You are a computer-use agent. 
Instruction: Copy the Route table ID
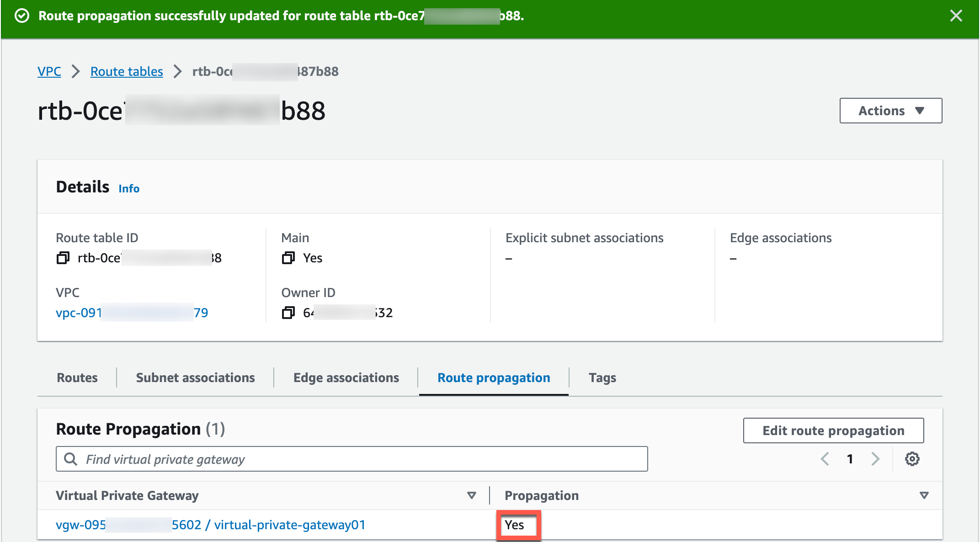pos(62,257)
